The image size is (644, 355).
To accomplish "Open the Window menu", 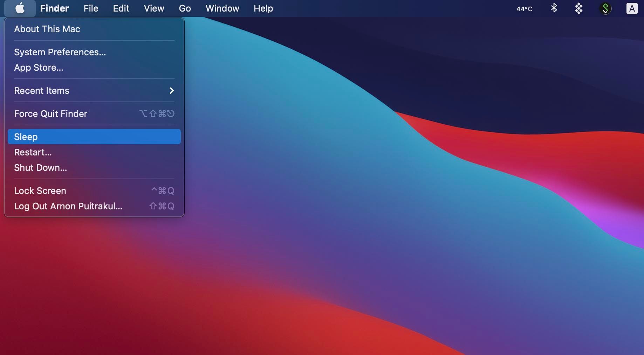I will coord(222,8).
